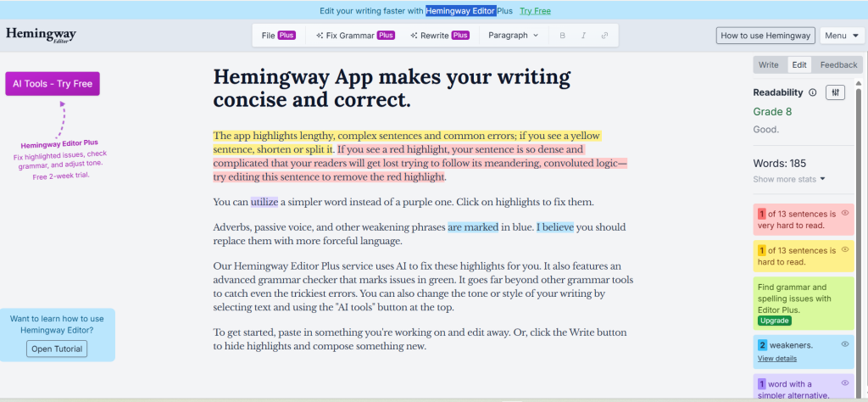The width and height of the screenshot is (868, 402).
Task: Click the Fix Grammar sparkle icon
Action: [320, 36]
